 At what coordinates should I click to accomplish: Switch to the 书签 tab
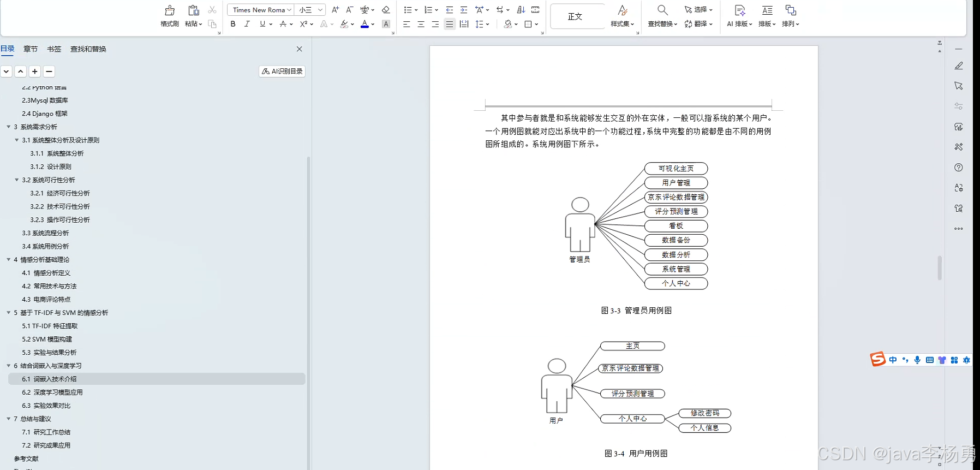tap(54, 49)
